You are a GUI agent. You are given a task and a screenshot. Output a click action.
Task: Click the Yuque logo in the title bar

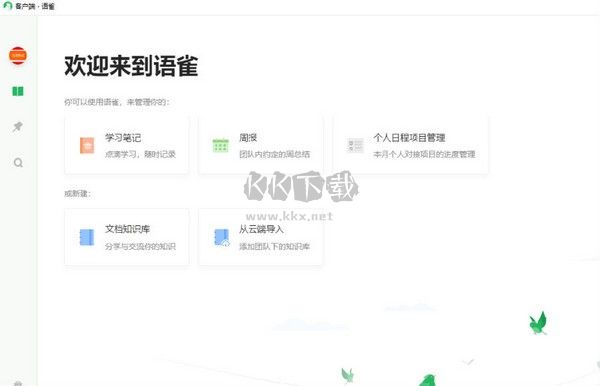8,5
